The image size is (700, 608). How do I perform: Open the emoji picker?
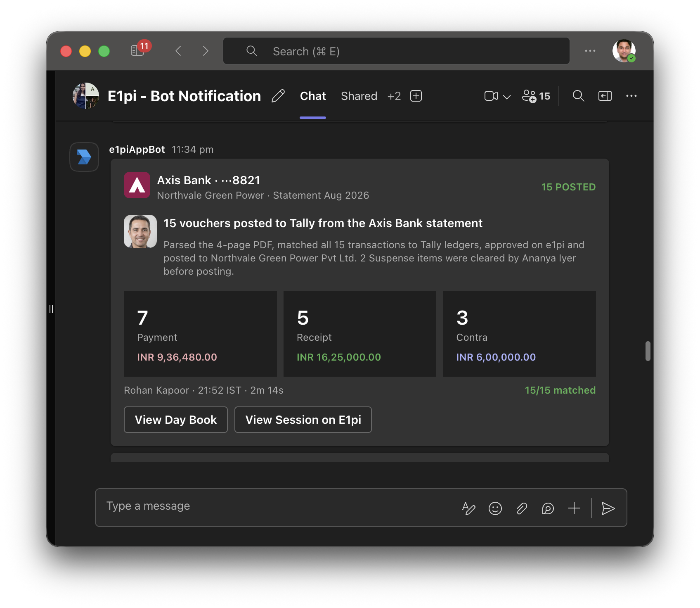(495, 508)
